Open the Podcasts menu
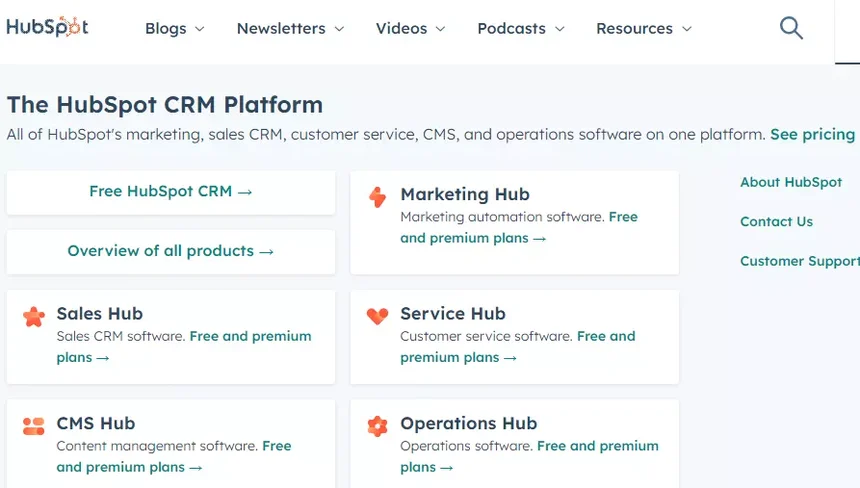Viewport: 860px width, 488px height. pyautogui.click(x=511, y=29)
